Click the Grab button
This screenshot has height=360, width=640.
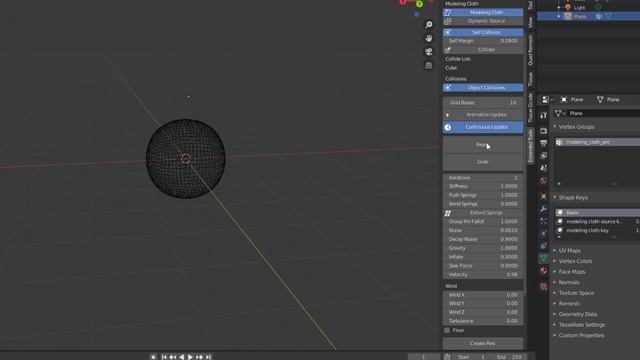(x=483, y=162)
